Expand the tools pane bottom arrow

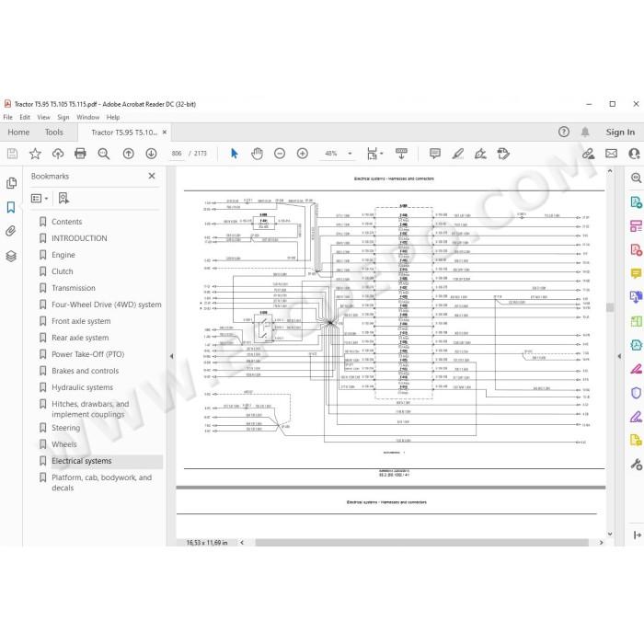point(637,535)
